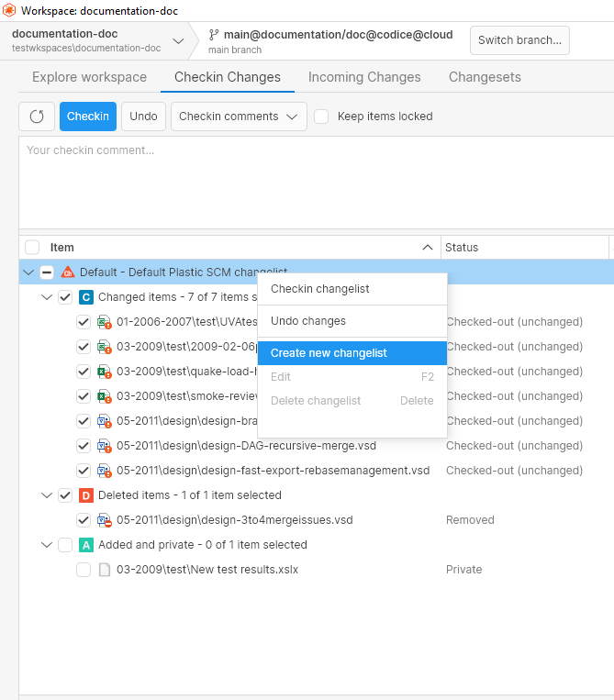This screenshot has width=614, height=700.
Task: Click Added and private - 0 of 1 item selected
Action: (x=203, y=545)
